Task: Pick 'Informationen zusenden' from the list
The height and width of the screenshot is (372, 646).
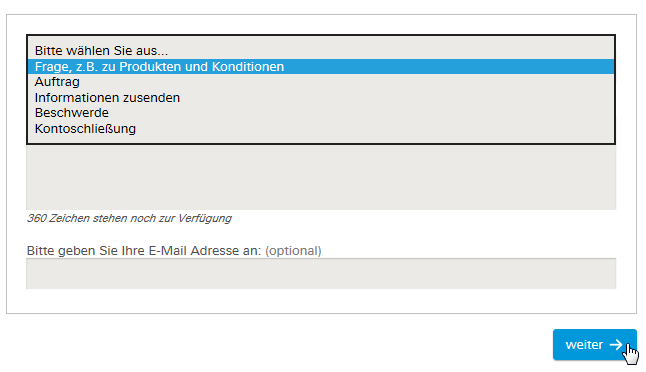Action: (321, 98)
